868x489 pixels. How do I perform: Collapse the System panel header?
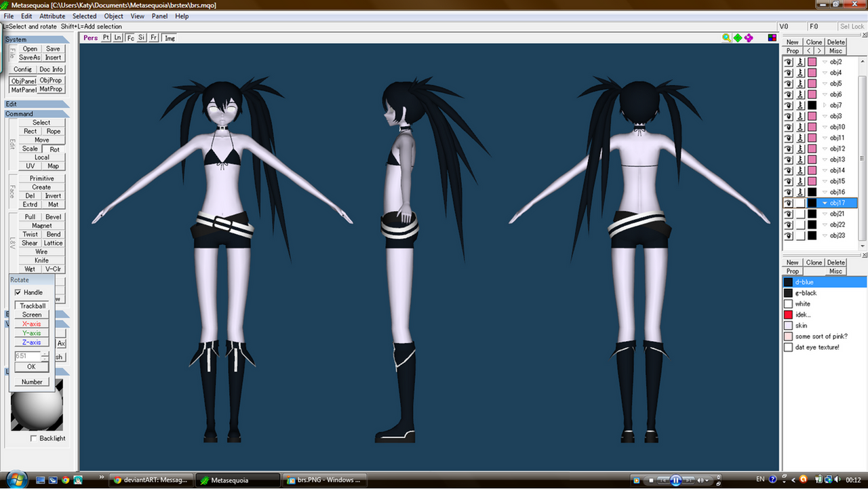point(37,39)
